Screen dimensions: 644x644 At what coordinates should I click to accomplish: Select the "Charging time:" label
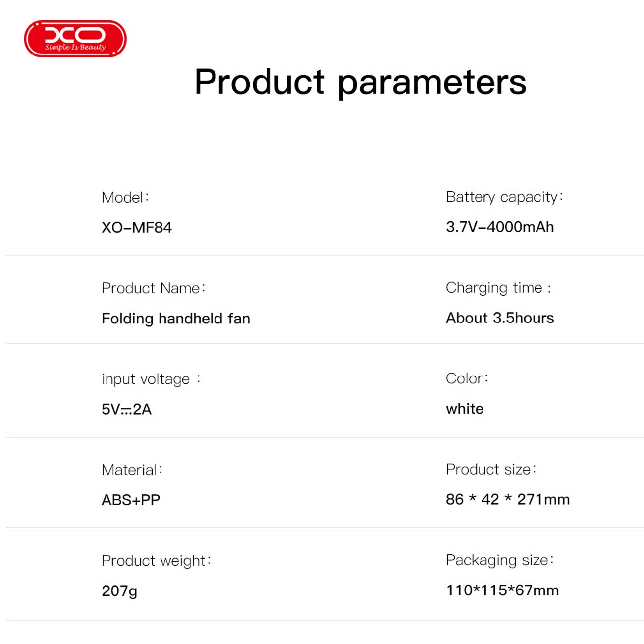498,288
